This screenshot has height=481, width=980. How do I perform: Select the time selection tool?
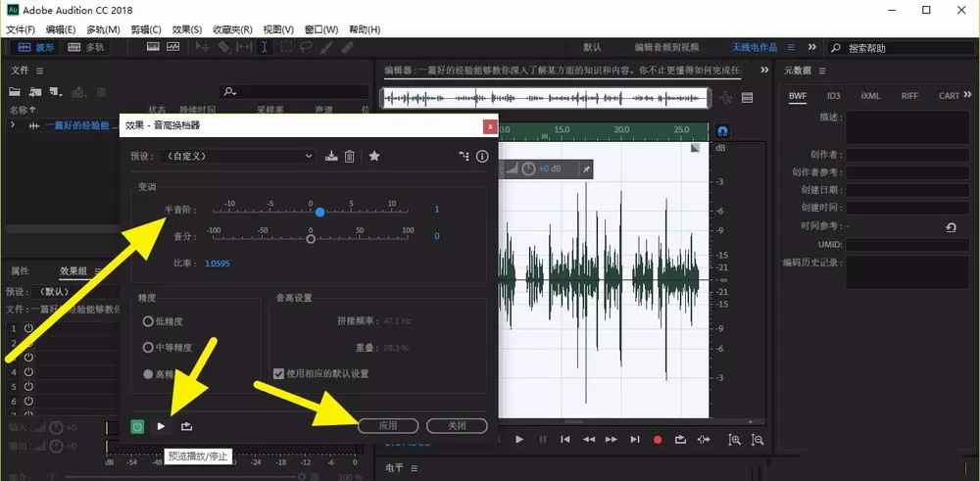point(265,47)
